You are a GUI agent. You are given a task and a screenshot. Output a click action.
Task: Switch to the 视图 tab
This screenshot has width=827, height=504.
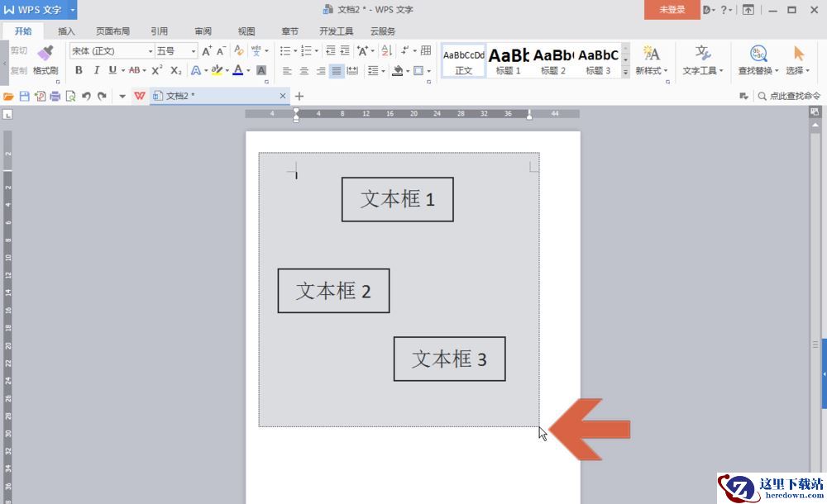click(x=246, y=31)
